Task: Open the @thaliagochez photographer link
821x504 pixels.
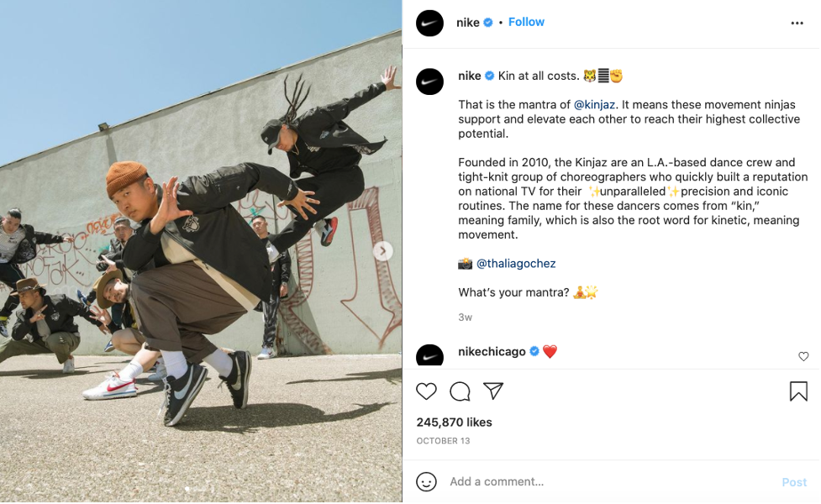Action: click(x=516, y=264)
